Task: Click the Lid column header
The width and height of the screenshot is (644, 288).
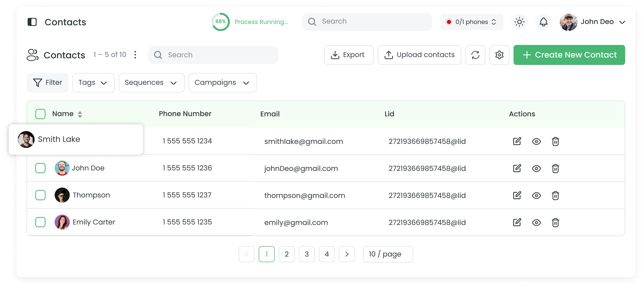Action: coord(389,114)
